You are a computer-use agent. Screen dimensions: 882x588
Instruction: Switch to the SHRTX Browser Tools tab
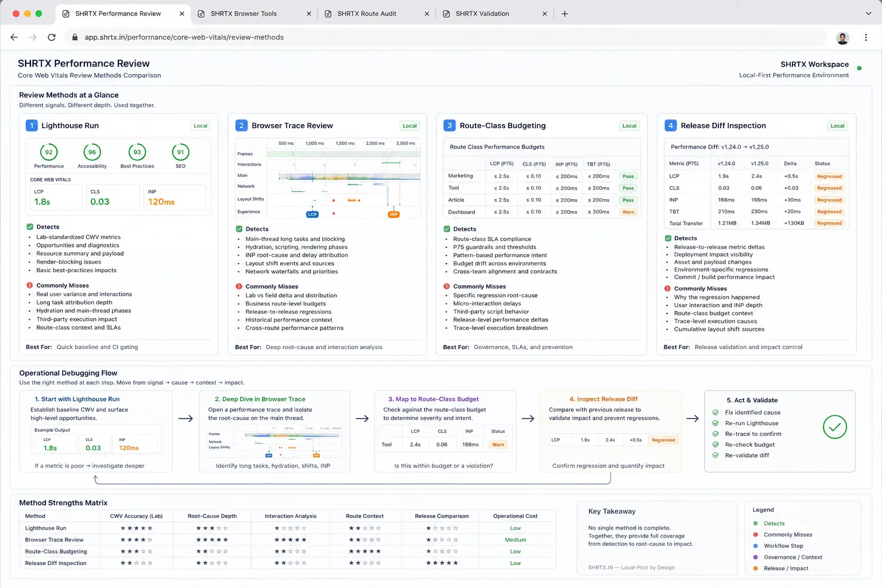(x=254, y=14)
